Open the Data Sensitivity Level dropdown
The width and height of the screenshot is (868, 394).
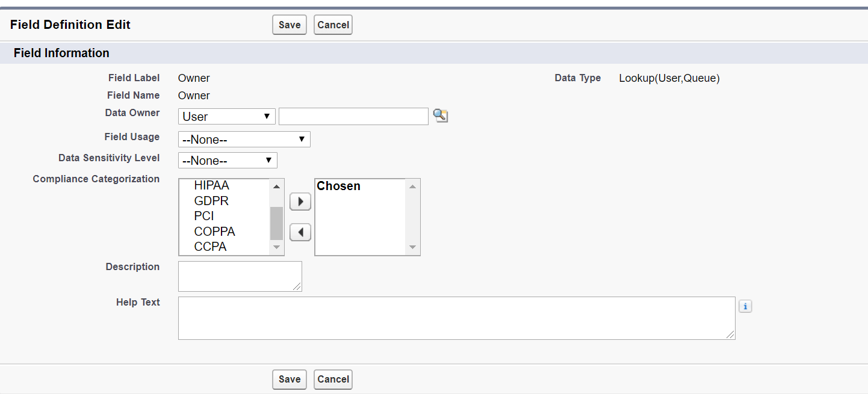click(228, 161)
